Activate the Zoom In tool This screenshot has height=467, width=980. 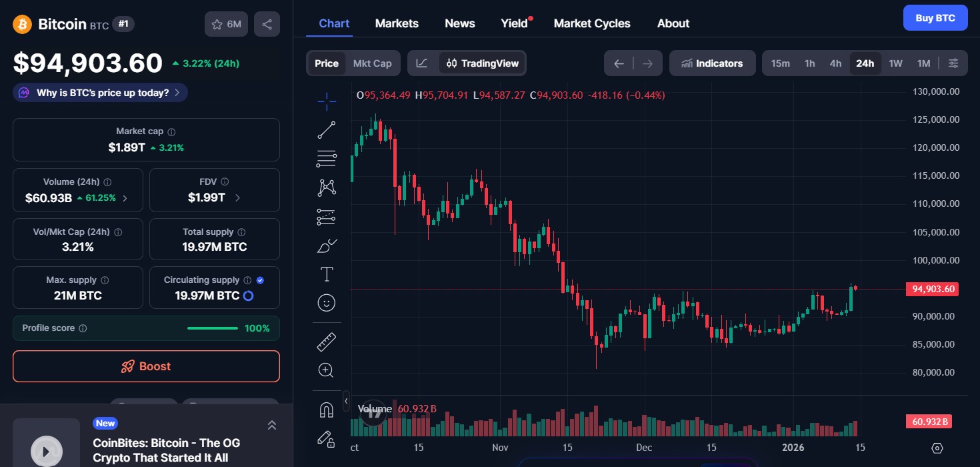[x=326, y=370]
